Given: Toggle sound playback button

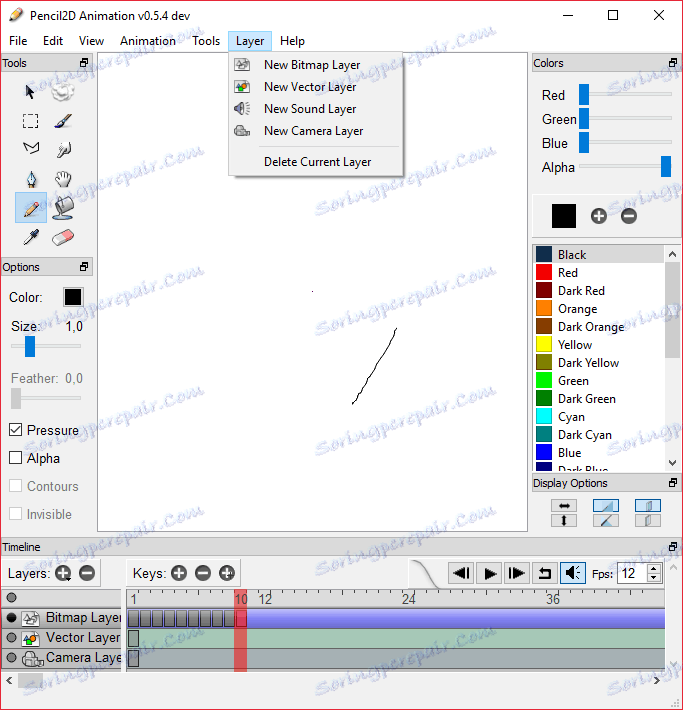Looking at the screenshot, I should [573, 573].
